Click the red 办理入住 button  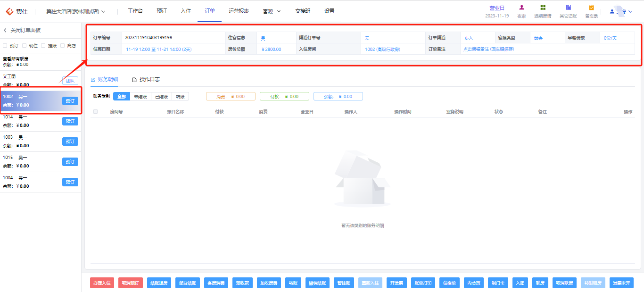102,283
